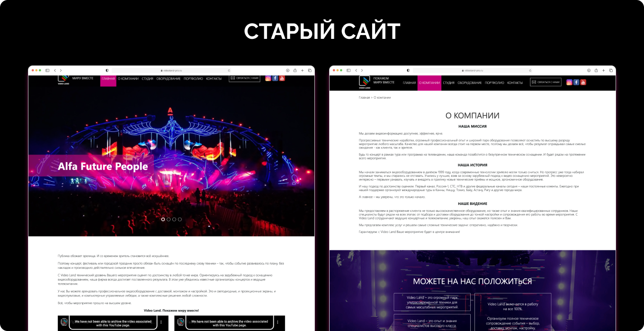
Task: Open Instagram icon on right site header
Action: click(569, 82)
